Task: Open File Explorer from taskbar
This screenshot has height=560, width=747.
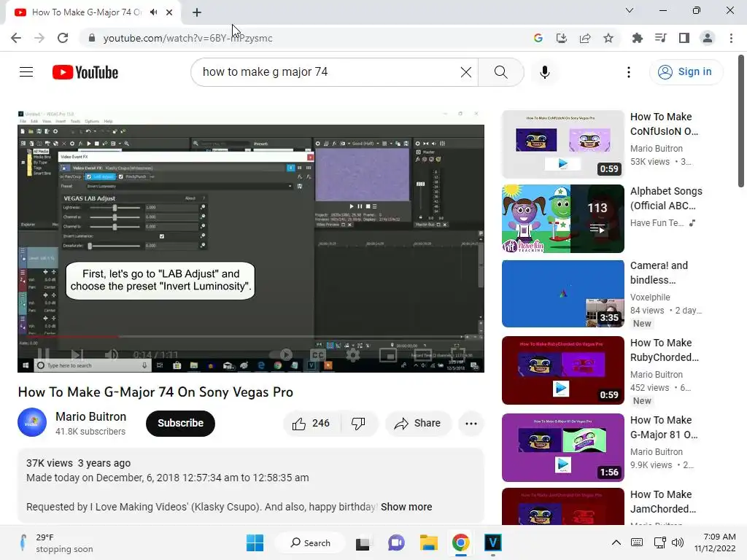Action: [x=428, y=542]
